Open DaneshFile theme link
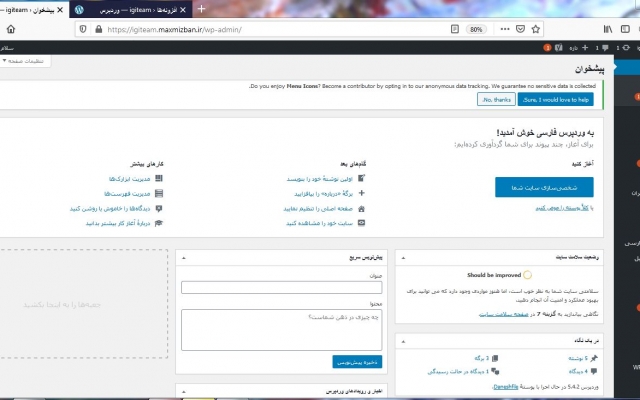This screenshot has width=640, height=400. click(x=505, y=387)
